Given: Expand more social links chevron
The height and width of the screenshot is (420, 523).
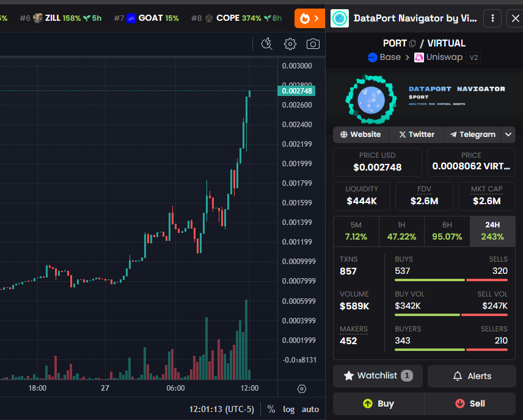Looking at the screenshot, I should pyautogui.click(x=508, y=134).
